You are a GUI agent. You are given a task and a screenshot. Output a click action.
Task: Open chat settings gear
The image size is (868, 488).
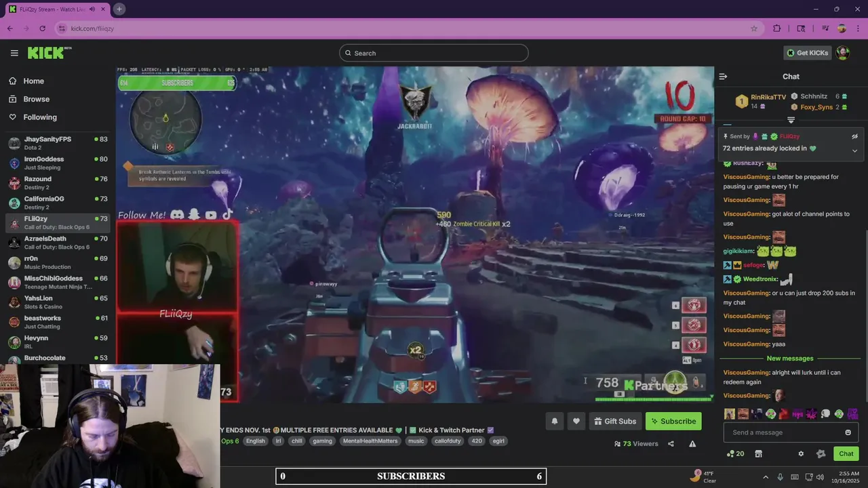(x=801, y=454)
